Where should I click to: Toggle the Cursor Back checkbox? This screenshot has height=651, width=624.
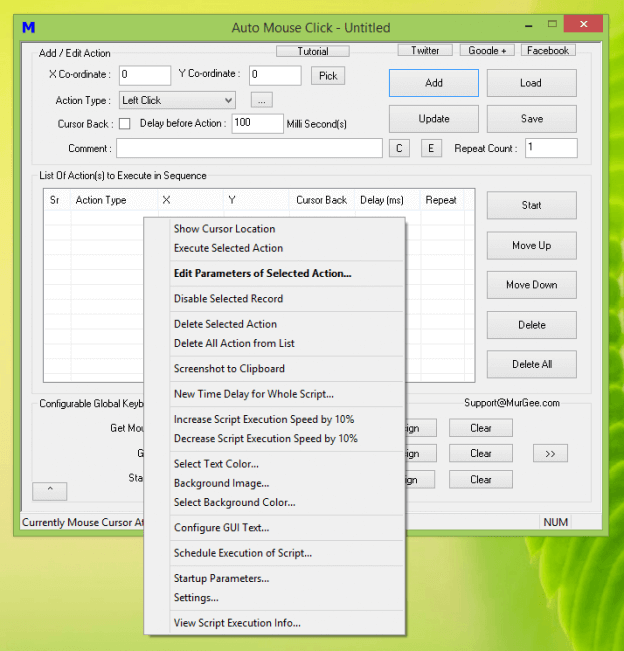click(125, 124)
